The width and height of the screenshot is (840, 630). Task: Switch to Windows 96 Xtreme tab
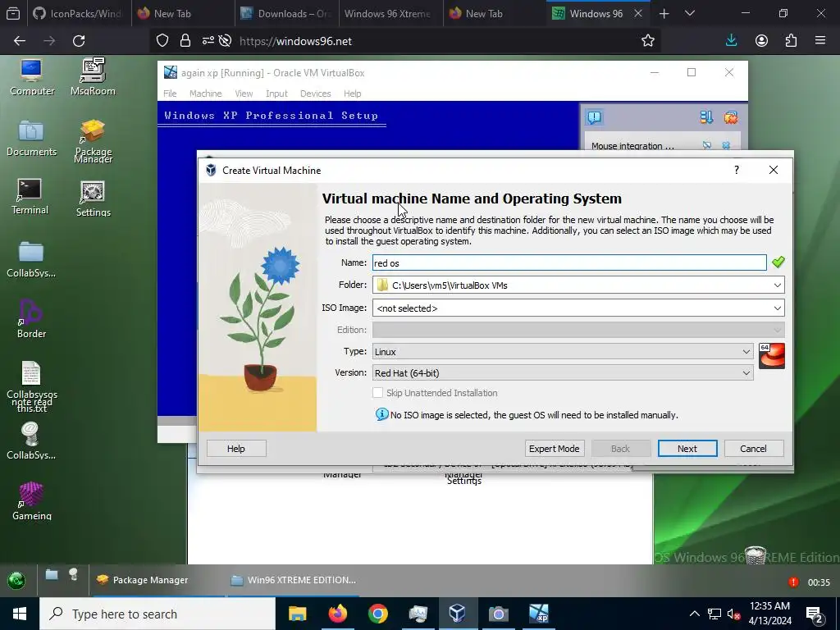click(x=390, y=13)
